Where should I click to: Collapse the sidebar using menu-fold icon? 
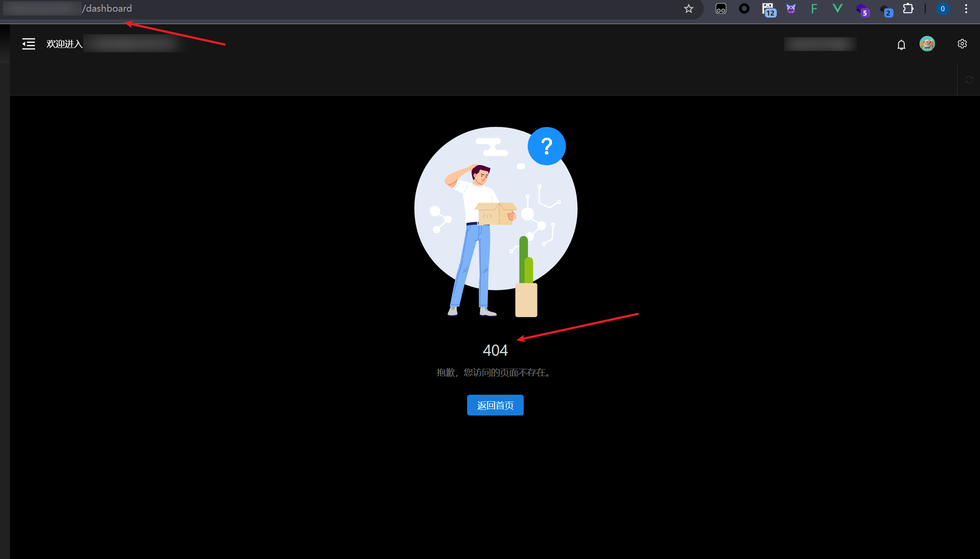pos(29,44)
